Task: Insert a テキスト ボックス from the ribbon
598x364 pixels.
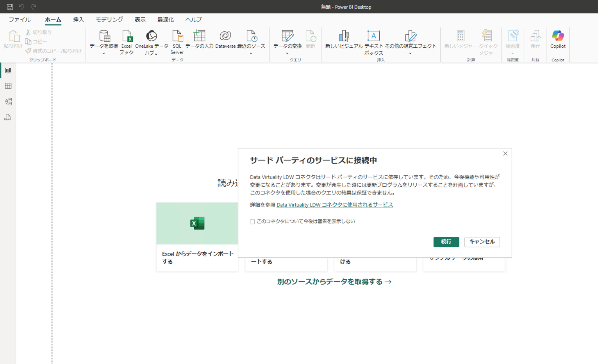Action: click(x=373, y=37)
